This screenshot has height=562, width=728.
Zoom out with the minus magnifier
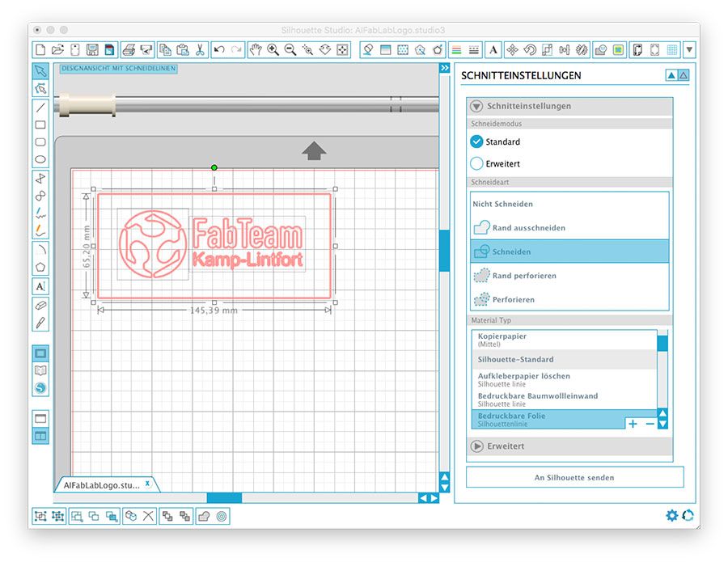(290, 49)
